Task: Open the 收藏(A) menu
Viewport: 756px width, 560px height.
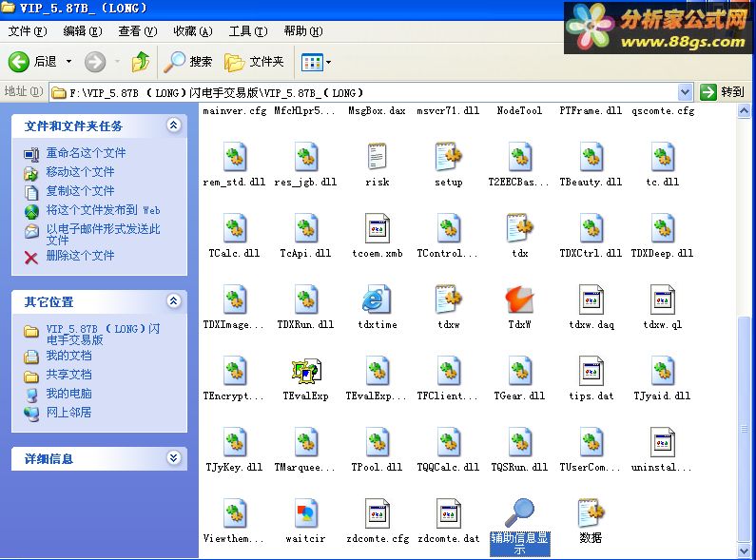Action: (193, 31)
